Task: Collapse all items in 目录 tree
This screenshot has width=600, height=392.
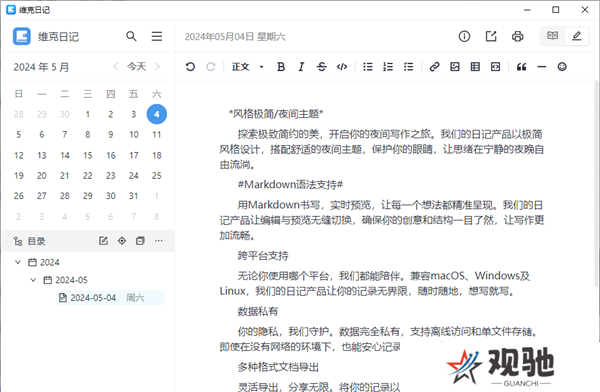Action: coord(140,241)
